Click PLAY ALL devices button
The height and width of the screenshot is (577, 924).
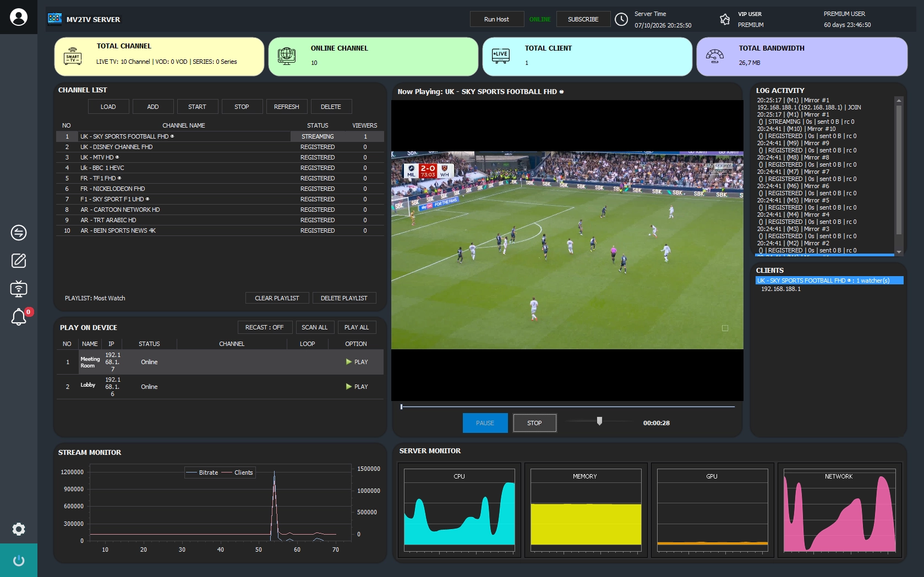357,327
